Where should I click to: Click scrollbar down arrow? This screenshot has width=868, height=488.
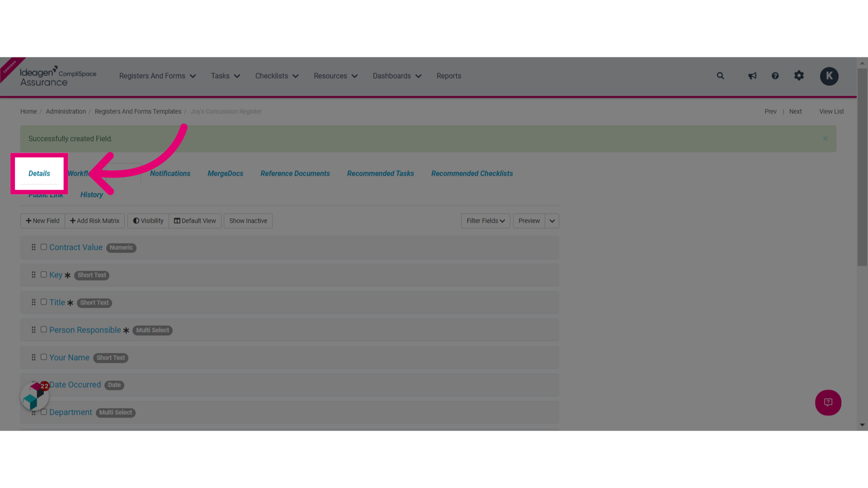[862, 425]
